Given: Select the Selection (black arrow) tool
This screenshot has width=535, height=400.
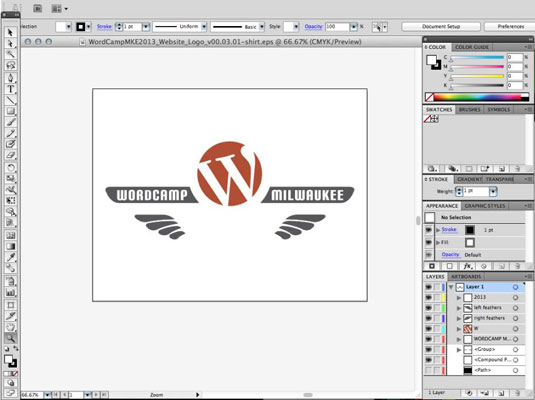Looking at the screenshot, I should click(10, 32).
